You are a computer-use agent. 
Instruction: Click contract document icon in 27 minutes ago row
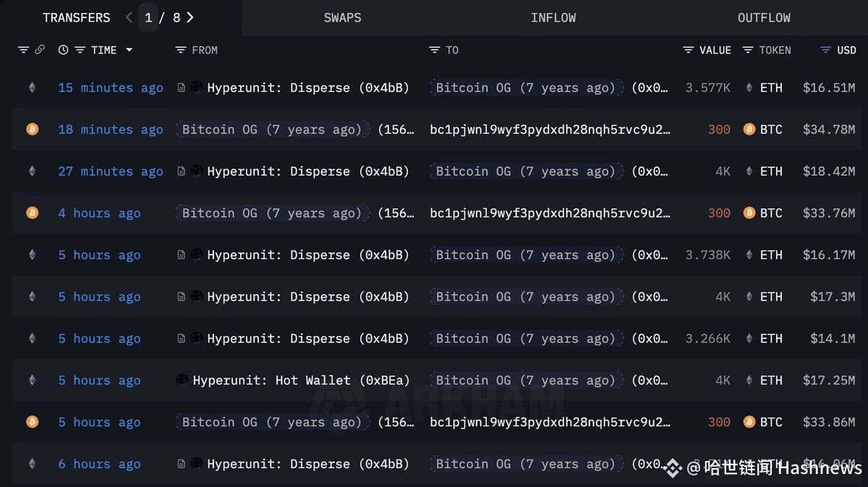(x=182, y=171)
